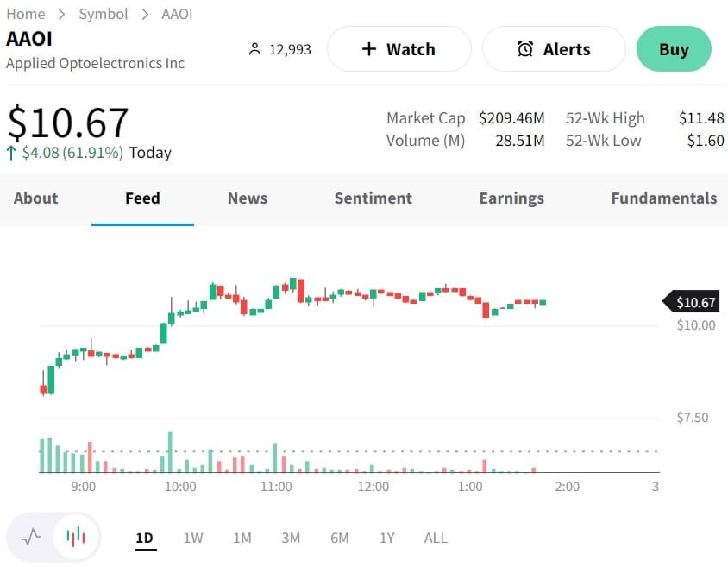Select the 1D time range

point(144,538)
